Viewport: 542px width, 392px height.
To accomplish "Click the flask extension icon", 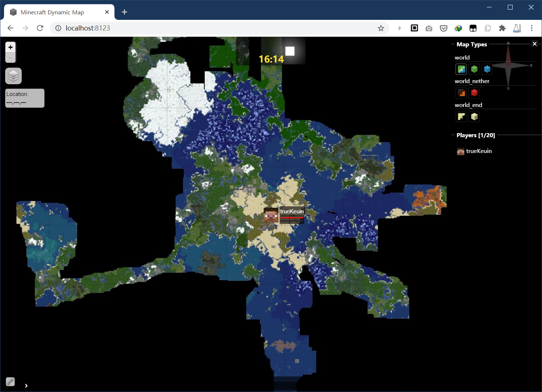I will [x=517, y=28].
